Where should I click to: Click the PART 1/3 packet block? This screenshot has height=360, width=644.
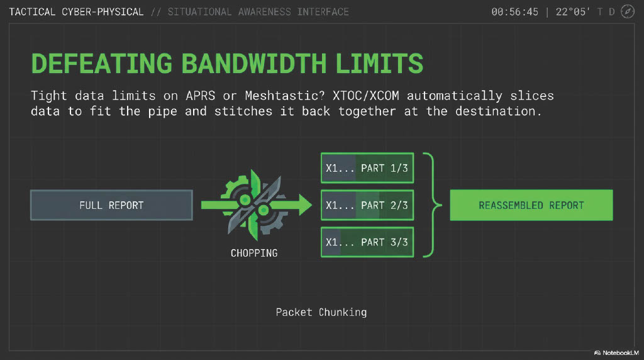367,168
